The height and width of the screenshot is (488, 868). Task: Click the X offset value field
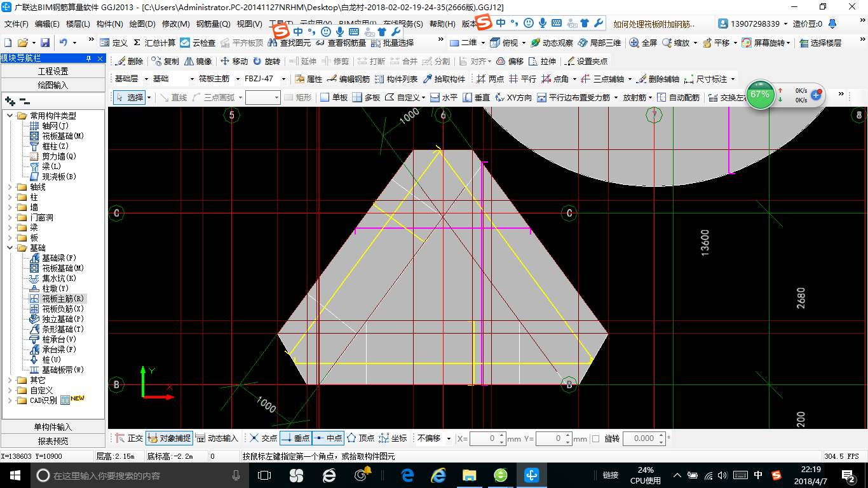coord(487,438)
